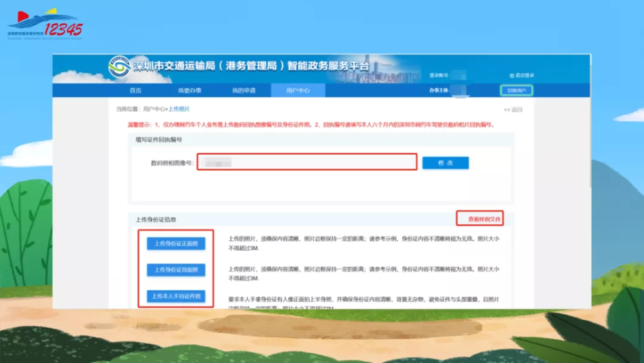Click 上传身份证背面照 button
This screenshot has width=644, height=363.
click(176, 270)
